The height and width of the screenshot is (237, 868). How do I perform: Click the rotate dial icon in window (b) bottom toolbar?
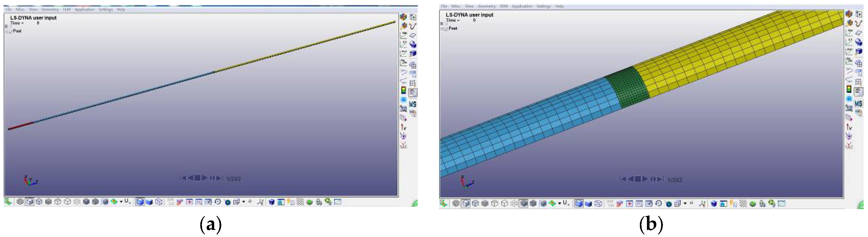pos(659,204)
